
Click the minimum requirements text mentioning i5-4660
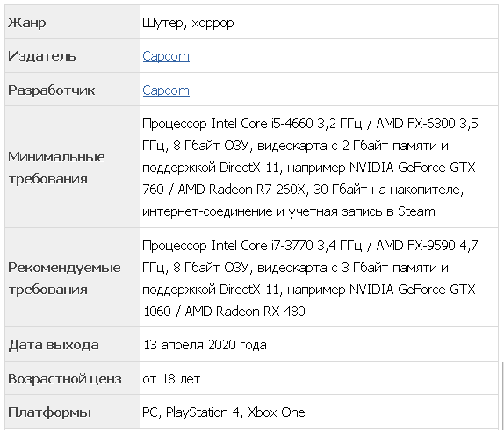pos(310,168)
